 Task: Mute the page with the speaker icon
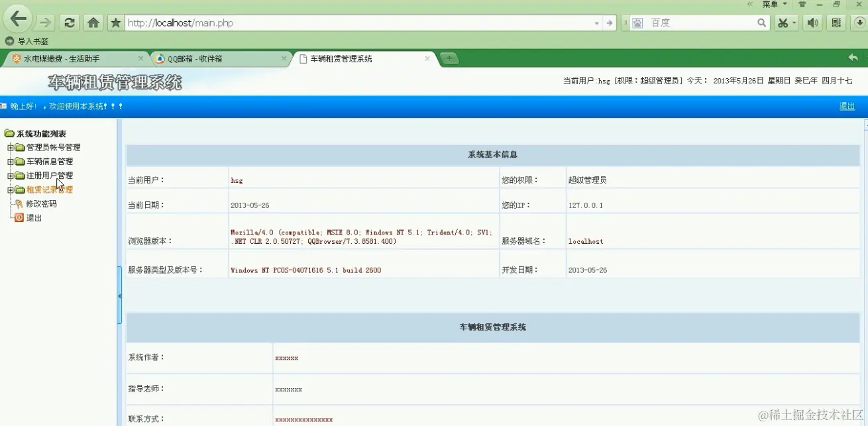812,23
